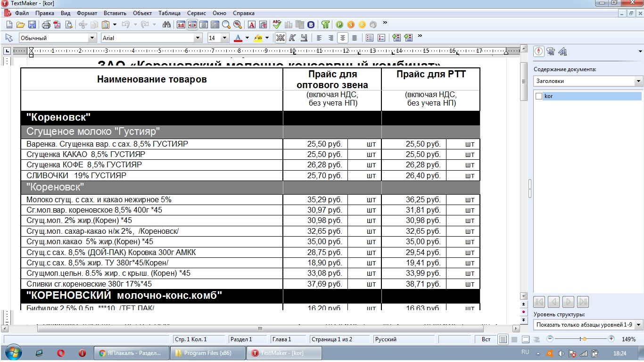Fit the page width to the window
The image size is (644, 362).
pyautogui.click(x=192, y=25)
